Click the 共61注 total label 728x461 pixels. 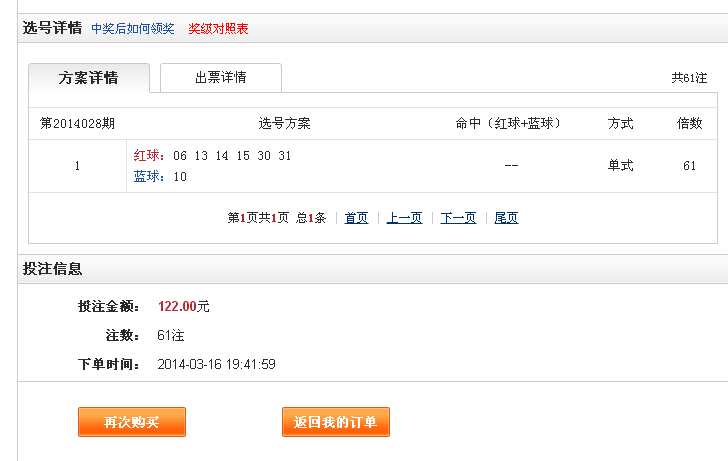click(689, 78)
